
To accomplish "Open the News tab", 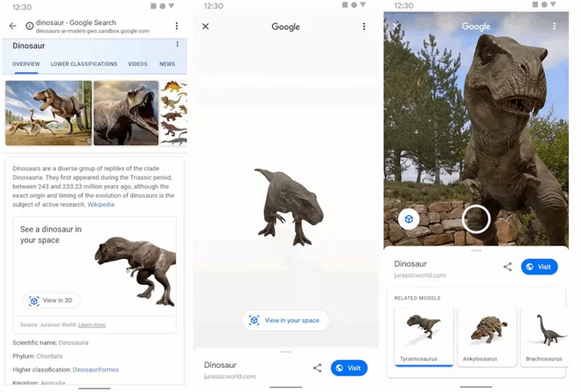I will pyautogui.click(x=167, y=64).
